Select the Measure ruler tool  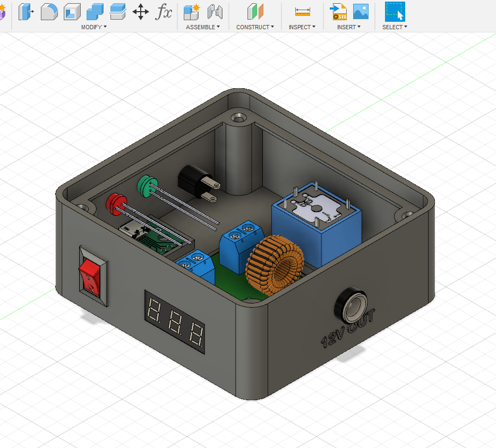(302, 12)
